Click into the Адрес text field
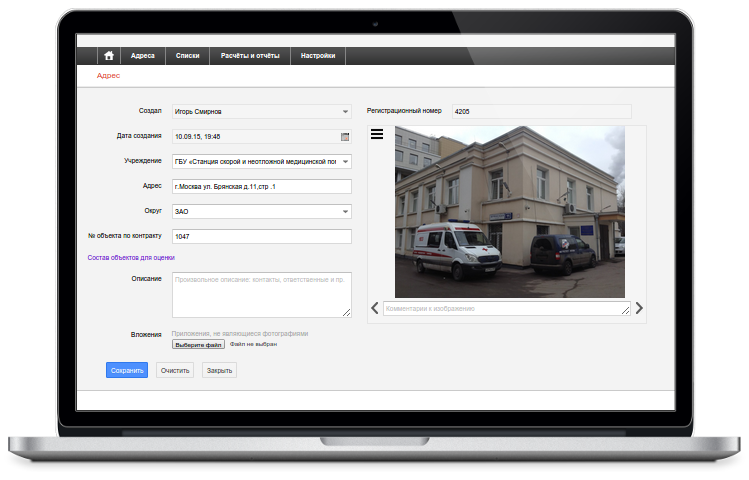Screen dimensions: 749x480 [x=261, y=186]
